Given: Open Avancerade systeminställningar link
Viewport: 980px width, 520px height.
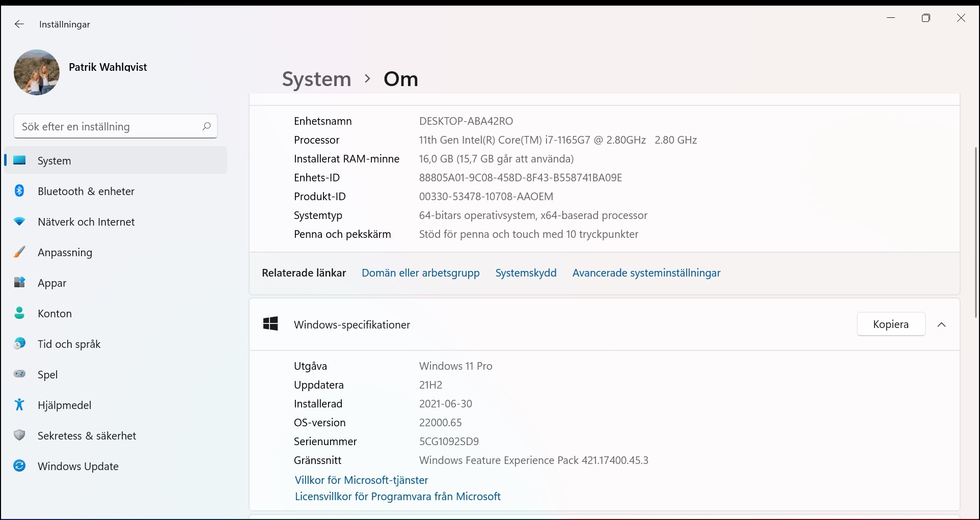Looking at the screenshot, I should pyautogui.click(x=646, y=273).
